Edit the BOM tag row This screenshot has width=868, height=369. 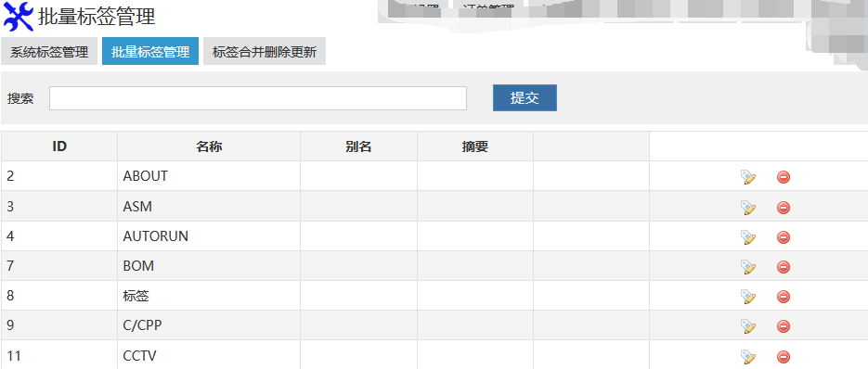(748, 267)
